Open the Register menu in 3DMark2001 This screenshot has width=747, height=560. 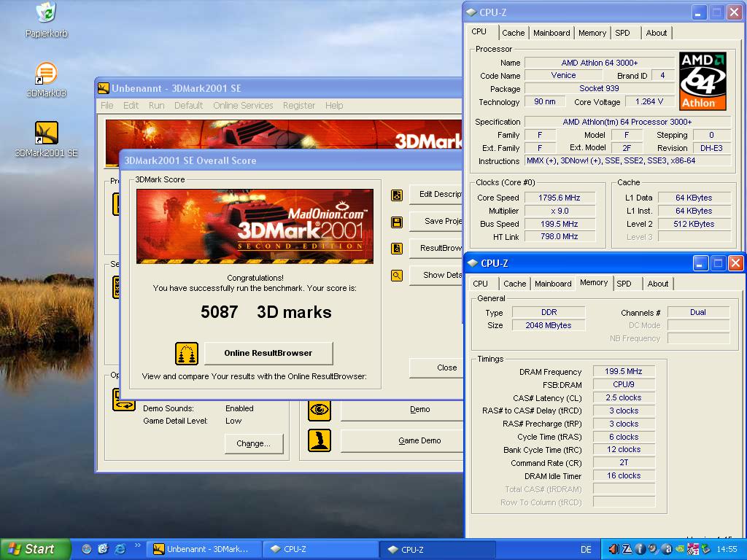(298, 106)
